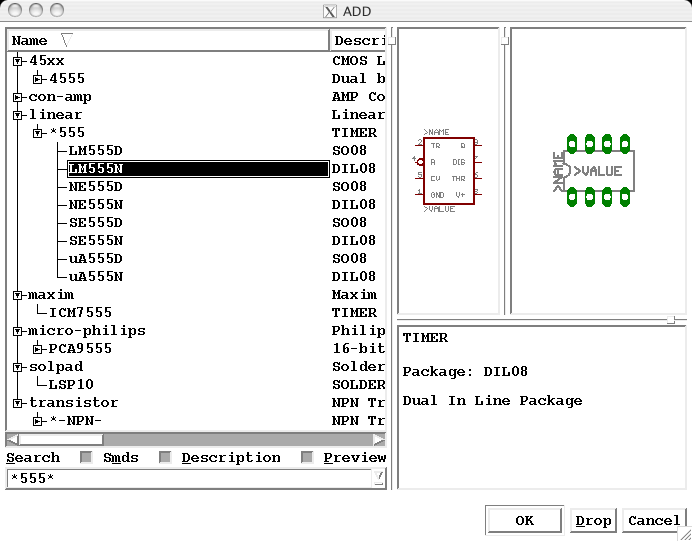The height and width of the screenshot is (541, 692).
Task: Select the NE555N entry
Action: 95,205
